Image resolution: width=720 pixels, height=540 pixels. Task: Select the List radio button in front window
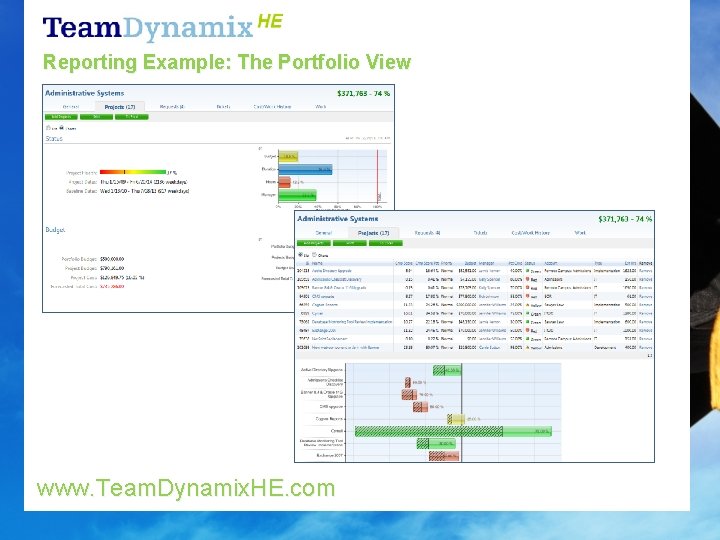pos(300,254)
